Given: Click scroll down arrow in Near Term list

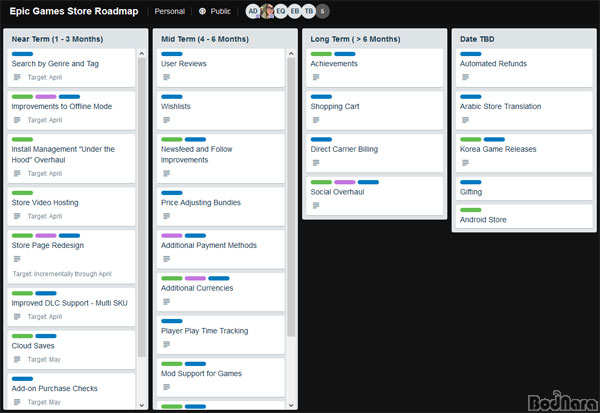Looking at the screenshot, I should [x=142, y=405].
